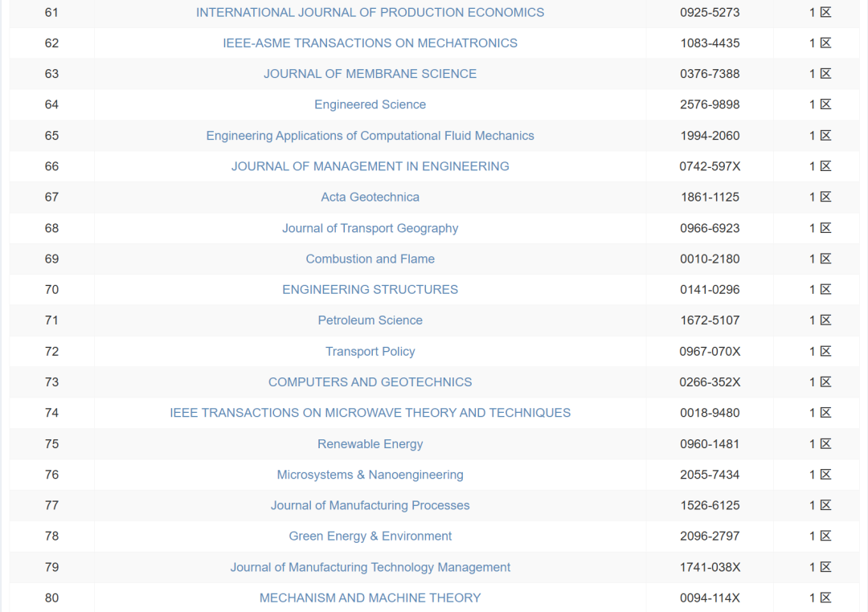
Task: Click the 区 icon for Transport Policy
Action: click(825, 351)
